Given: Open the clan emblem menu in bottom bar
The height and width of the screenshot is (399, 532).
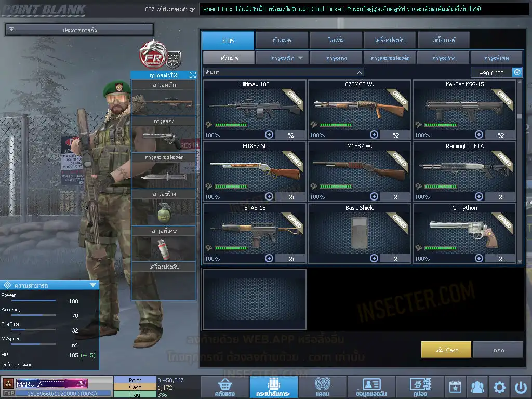Looking at the screenshot, I should coord(322,387).
